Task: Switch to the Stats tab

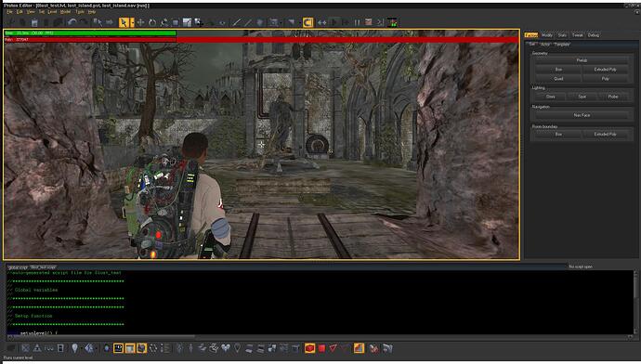Action: coord(562,35)
